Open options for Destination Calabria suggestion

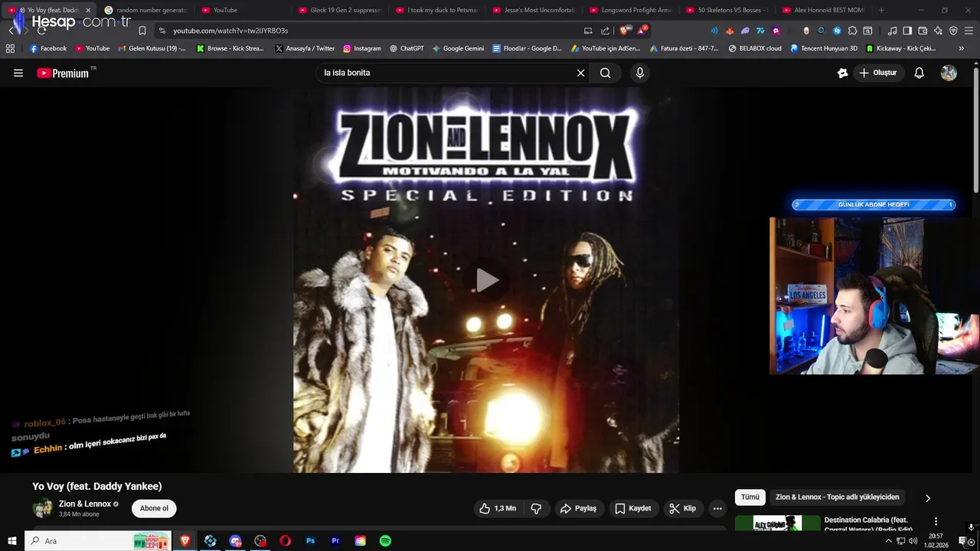pyautogui.click(x=936, y=522)
